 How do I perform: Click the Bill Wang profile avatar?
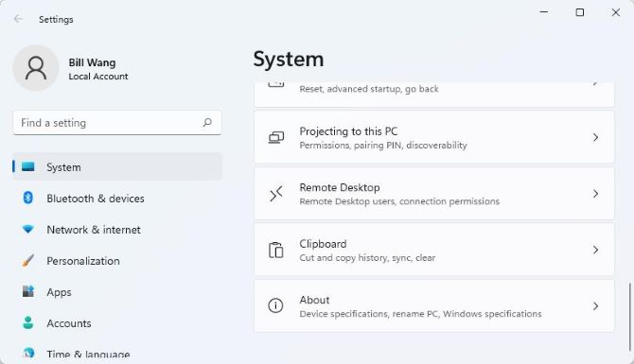point(36,68)
